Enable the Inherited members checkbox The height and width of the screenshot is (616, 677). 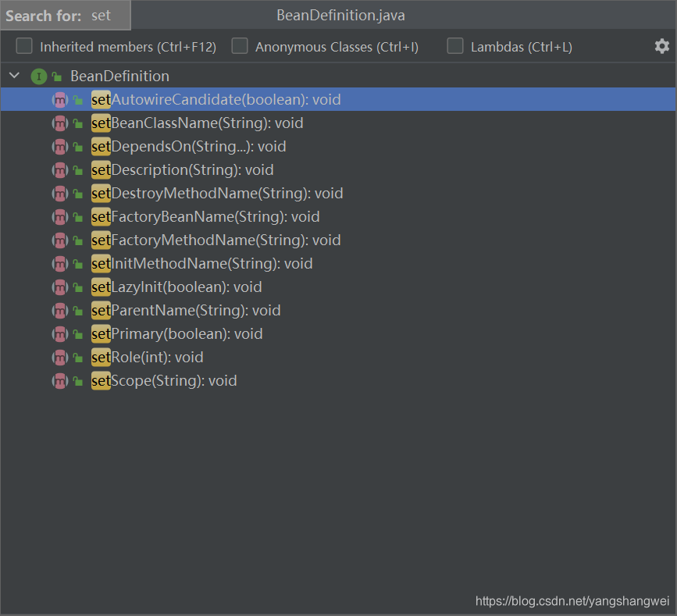click(24, 46)
